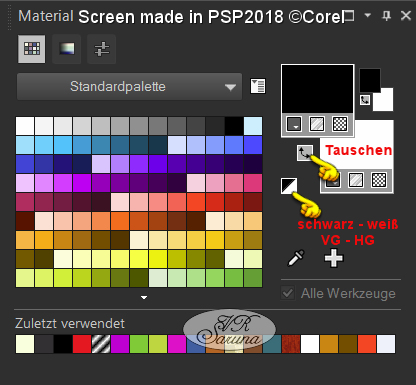Add to palette with plus icon
Viewport: 416px width, 385px height.
pyautogui.click(x=334, y=258)
